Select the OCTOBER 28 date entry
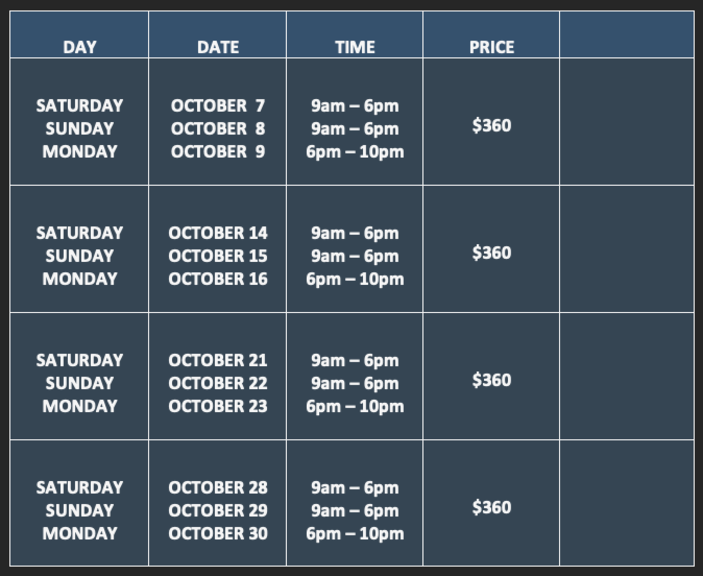The image size is (703, 576). point(218,488)
